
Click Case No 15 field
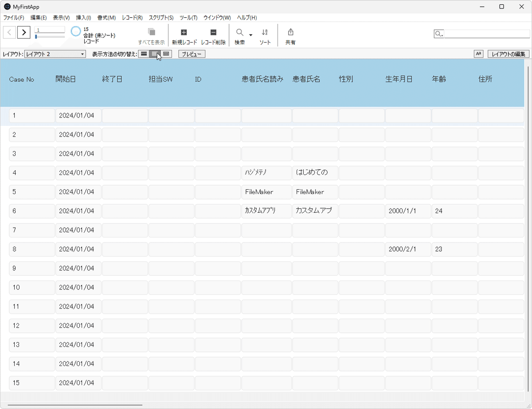pos(32,383)
